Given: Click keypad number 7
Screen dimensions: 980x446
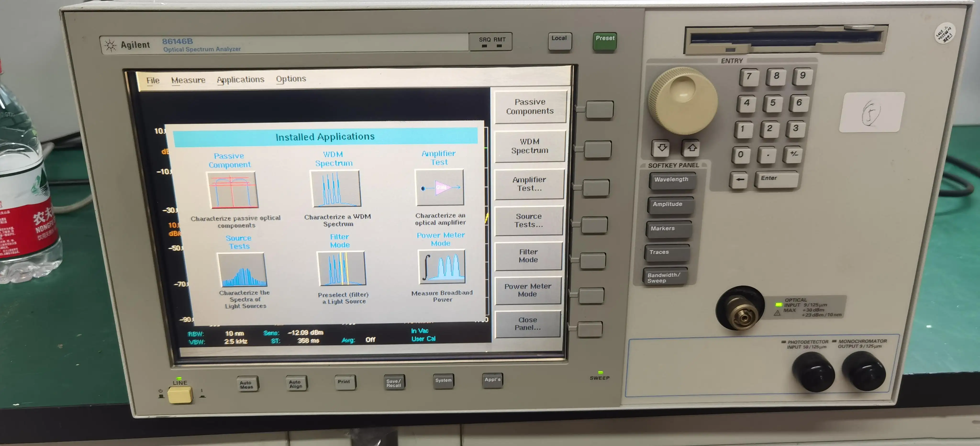Looking at the screenshot, I should 749,77.
